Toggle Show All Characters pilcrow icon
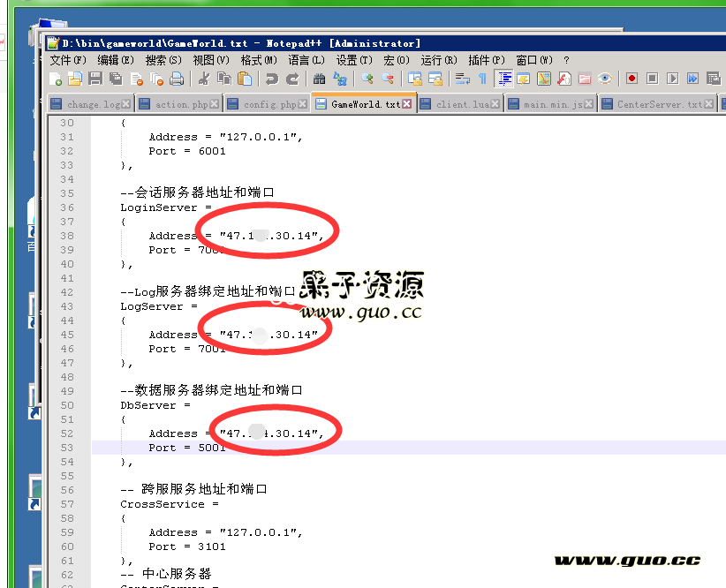The height and width of the screenshot is (588, 726). coord(482,79)
